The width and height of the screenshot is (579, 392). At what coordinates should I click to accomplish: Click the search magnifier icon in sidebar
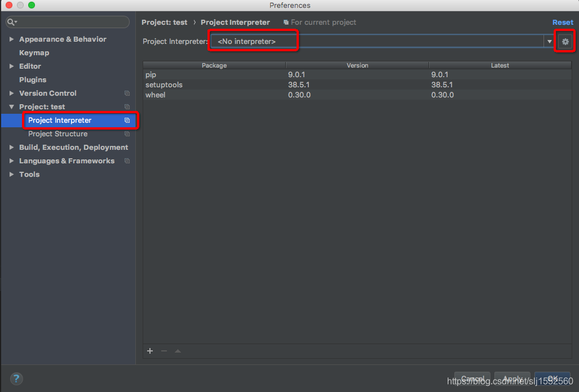[11, 22]
